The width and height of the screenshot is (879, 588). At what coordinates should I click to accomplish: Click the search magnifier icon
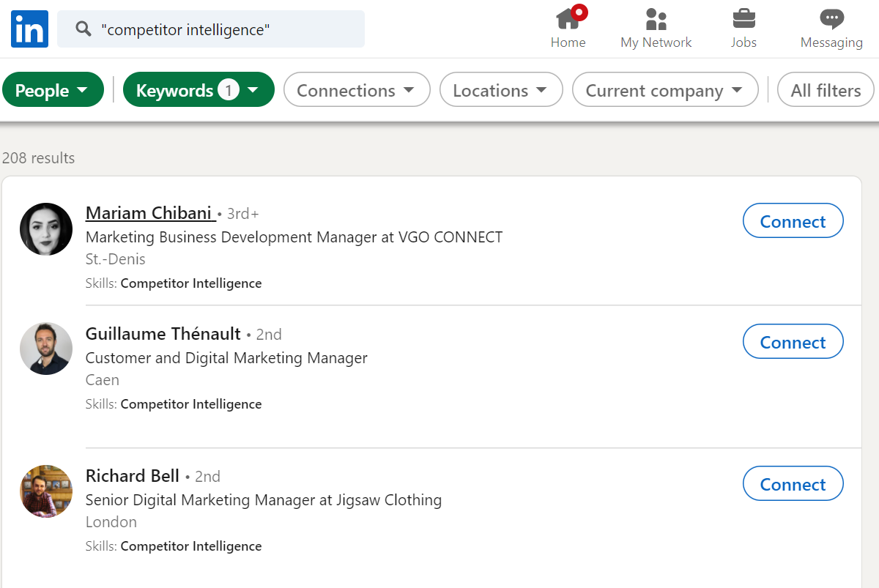pyautogui.click(x=84, y=29)
